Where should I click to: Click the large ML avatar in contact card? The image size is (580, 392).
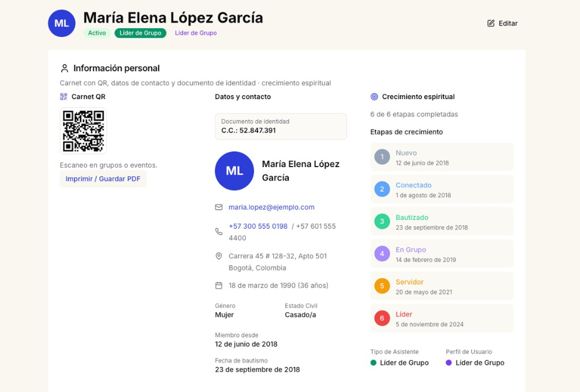pos(234,171)
